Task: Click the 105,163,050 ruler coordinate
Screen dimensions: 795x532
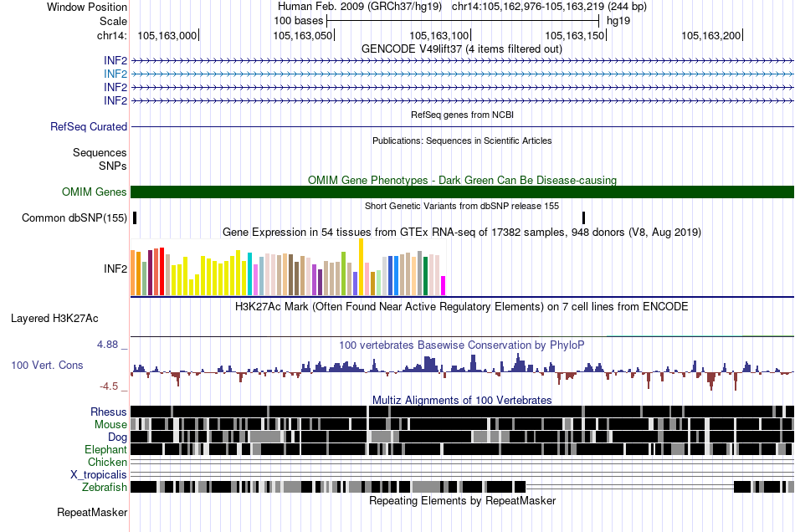Action: tap(303, 35)
